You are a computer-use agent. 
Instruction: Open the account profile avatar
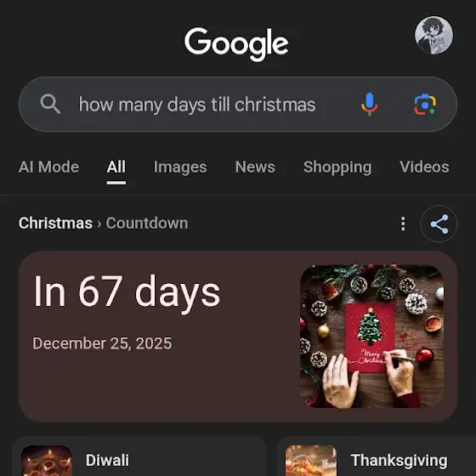click(x=433, y=35)
